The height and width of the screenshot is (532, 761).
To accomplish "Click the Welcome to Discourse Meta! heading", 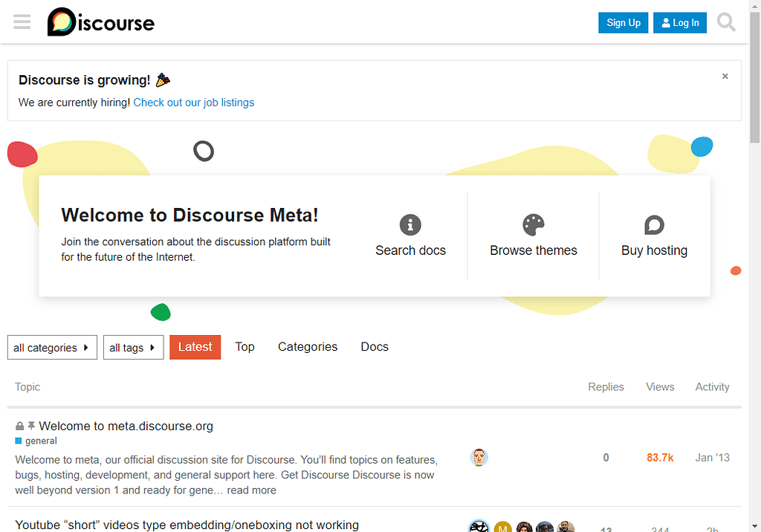I will [x=190, y=215].
